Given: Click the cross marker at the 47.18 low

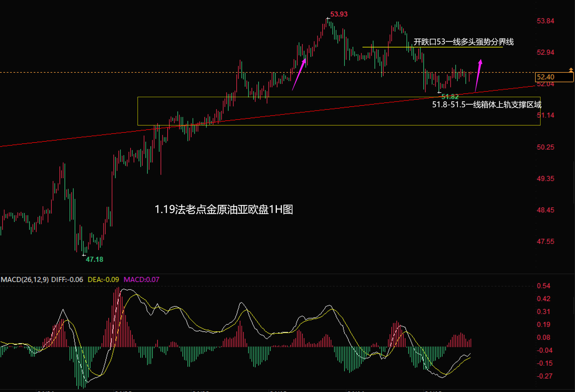Looking at the screenshot, I should pos(84,255).
